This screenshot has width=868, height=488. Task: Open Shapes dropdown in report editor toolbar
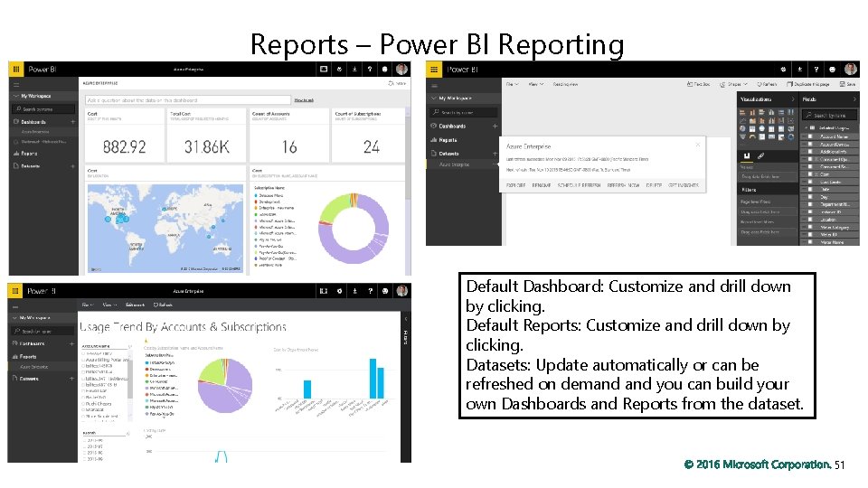pos(733,84)
